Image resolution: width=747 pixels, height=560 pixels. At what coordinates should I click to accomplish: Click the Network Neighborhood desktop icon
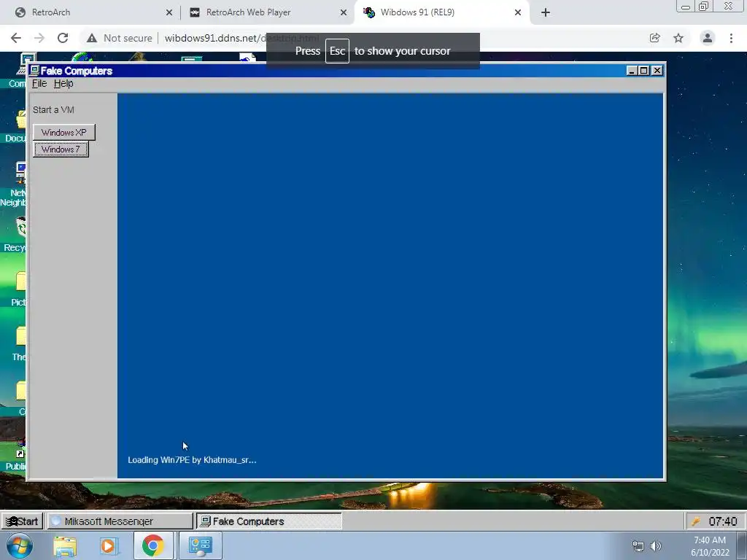tap(20, 173)
